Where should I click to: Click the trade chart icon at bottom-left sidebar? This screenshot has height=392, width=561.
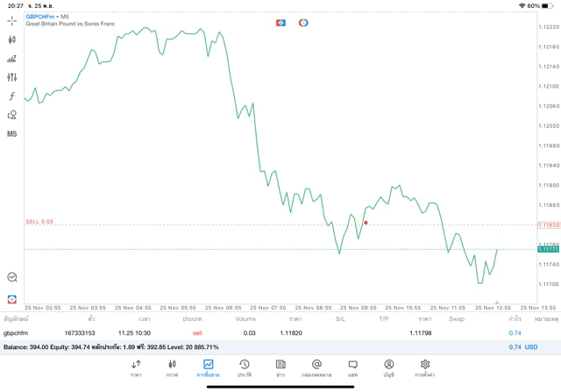point(12,299)
